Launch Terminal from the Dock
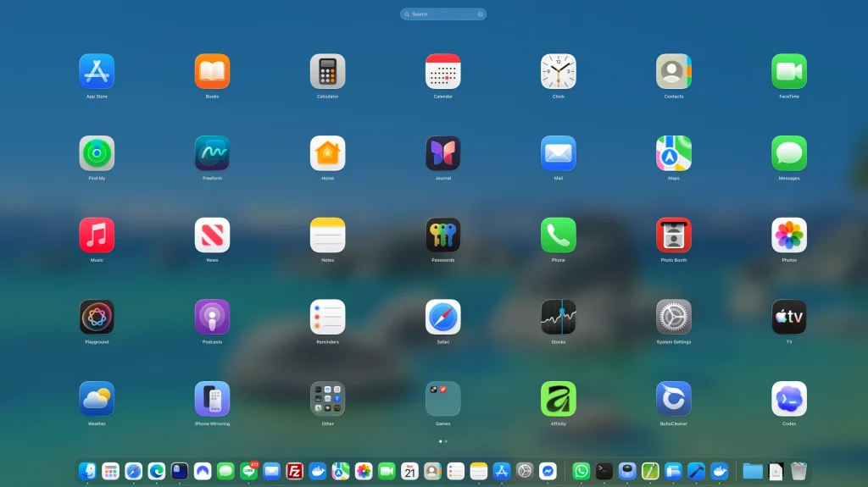This screenshot has height=487, width=868. (x=604, y=471)
